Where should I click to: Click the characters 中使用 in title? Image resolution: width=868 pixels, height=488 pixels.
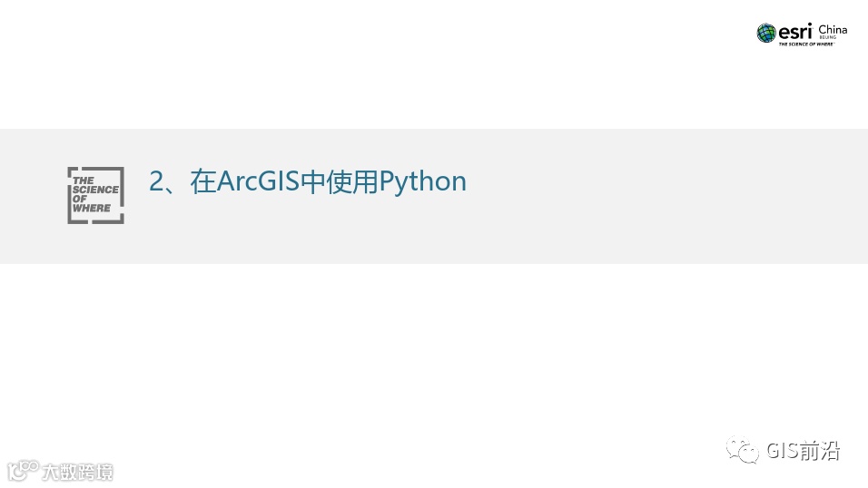(340, 181)
